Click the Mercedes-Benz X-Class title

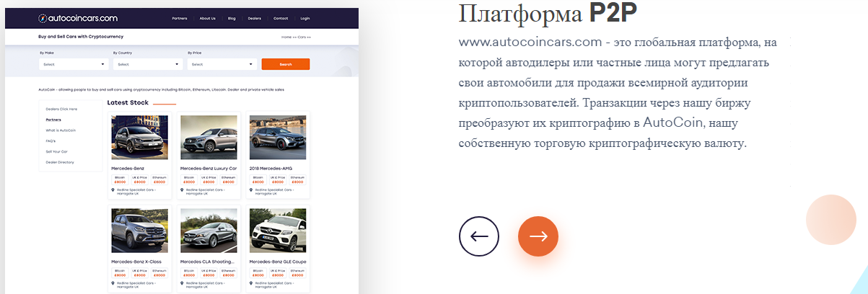tap(136, 262)
